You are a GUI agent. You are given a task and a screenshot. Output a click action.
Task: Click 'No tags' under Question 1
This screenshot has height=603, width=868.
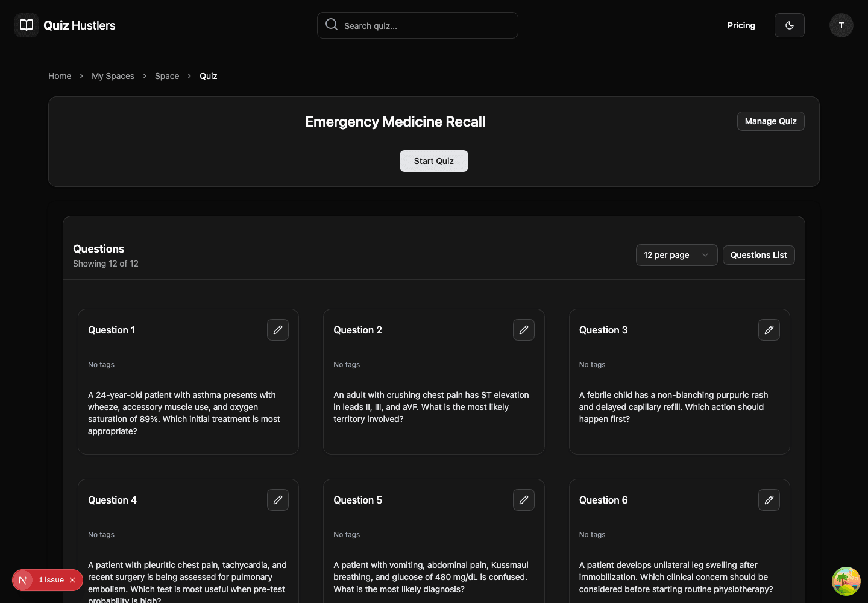pos(101,365)
